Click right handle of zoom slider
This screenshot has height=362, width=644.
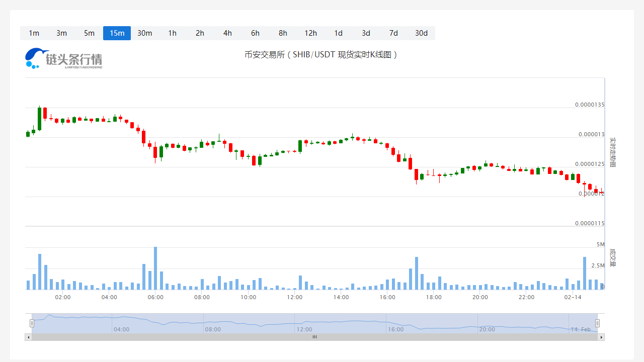[598, 323]
